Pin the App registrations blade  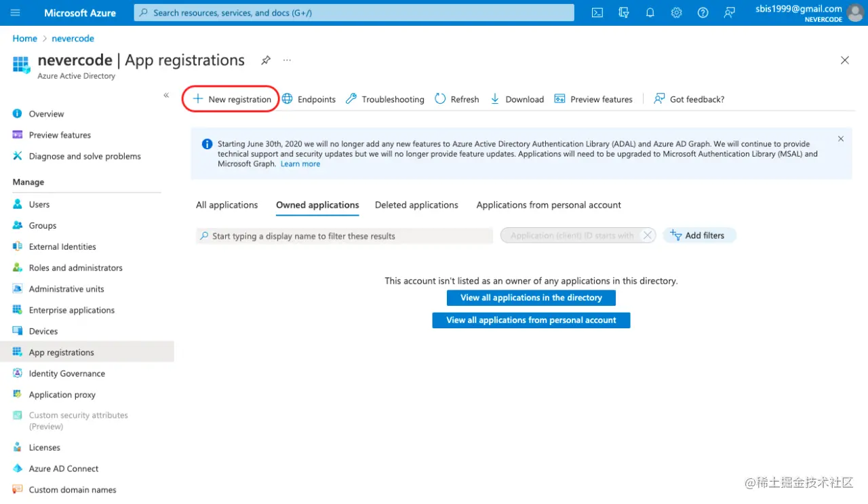click(x=266, y=60)
